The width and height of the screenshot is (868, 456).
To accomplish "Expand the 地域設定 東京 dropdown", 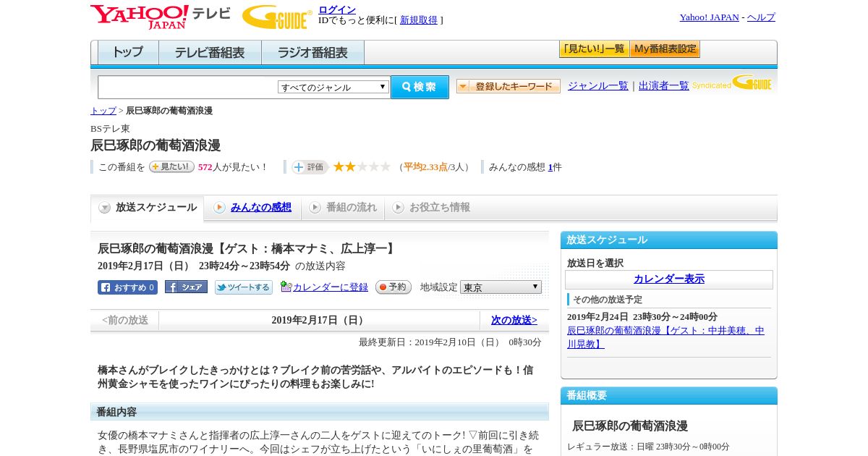I will click(x=501, y=287).
